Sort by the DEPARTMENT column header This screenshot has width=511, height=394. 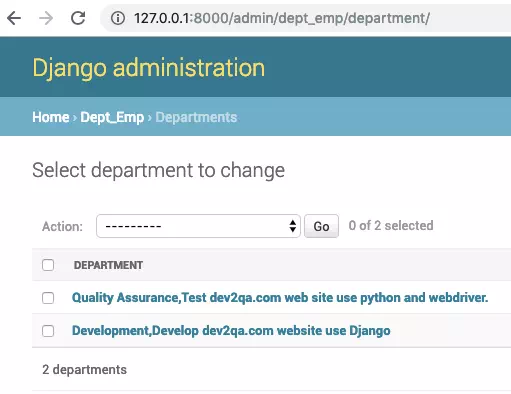108,265
